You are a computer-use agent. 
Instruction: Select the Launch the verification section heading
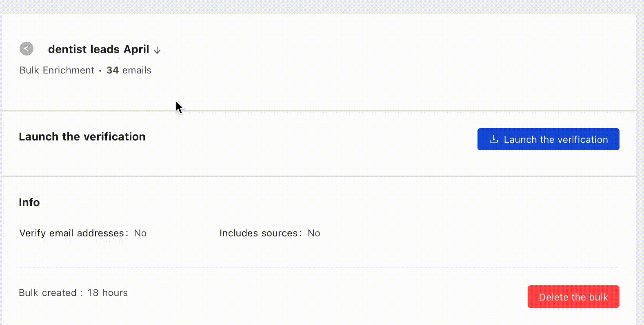click(82, 136)
